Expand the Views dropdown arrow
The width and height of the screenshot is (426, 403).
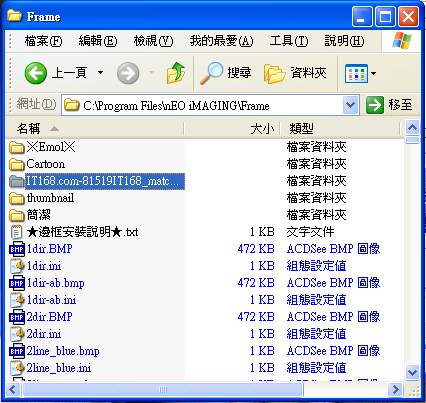tap(374, 73)
